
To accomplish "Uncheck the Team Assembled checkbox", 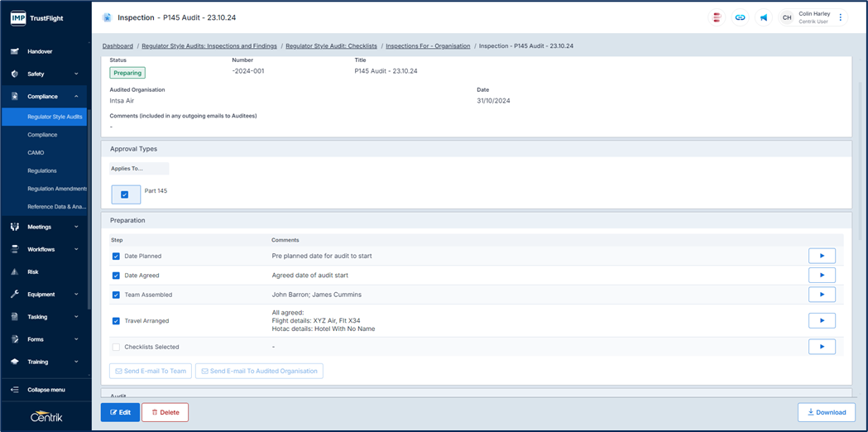I will point(116,295).
